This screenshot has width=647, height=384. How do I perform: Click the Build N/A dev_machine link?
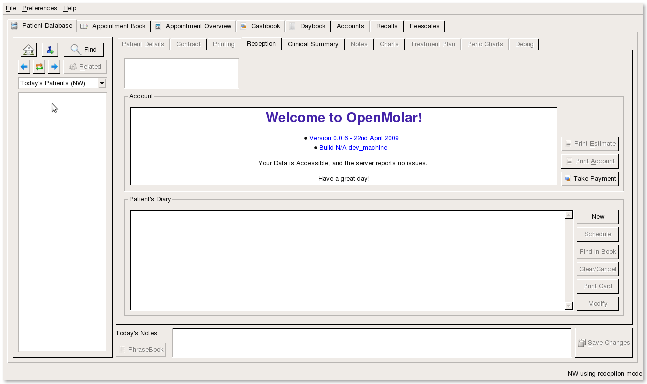(353, 148)
